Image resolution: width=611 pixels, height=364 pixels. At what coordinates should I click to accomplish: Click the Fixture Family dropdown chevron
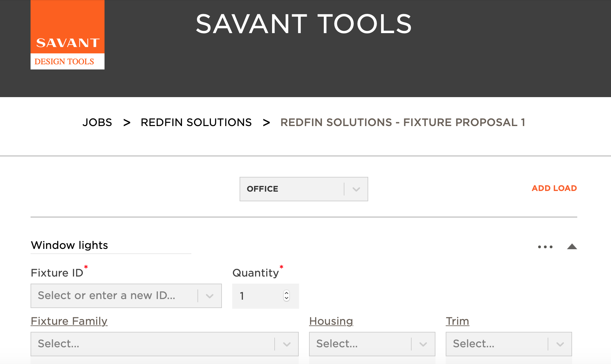coord(286,344)
